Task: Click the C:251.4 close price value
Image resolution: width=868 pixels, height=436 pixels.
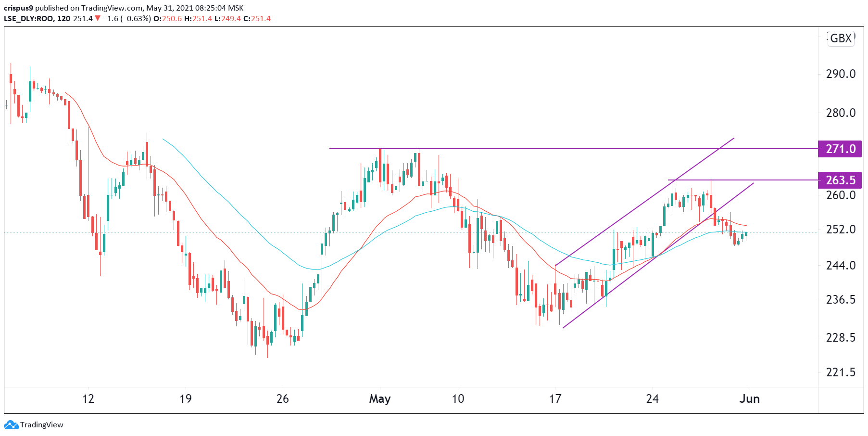Action: [257, 19]
